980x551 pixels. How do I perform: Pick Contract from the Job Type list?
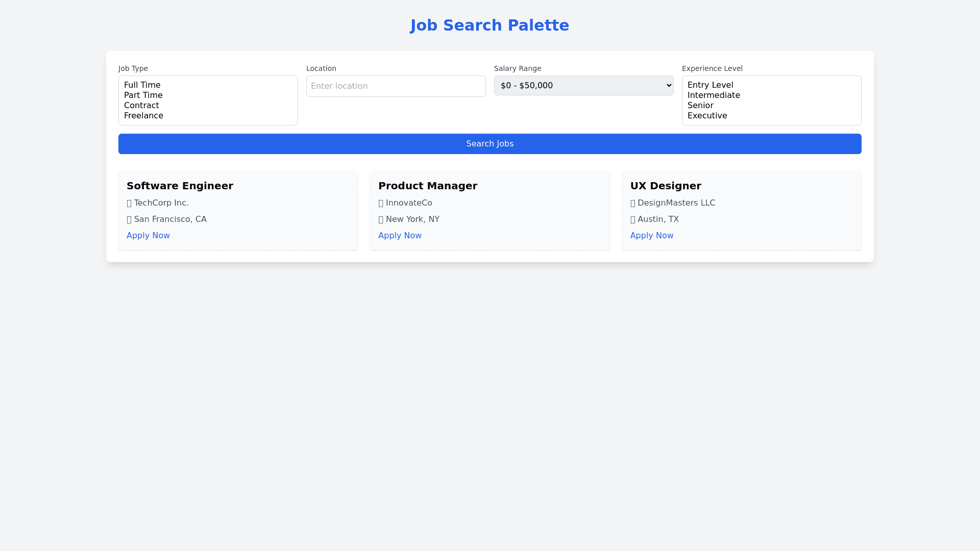[x=141, y=106]
